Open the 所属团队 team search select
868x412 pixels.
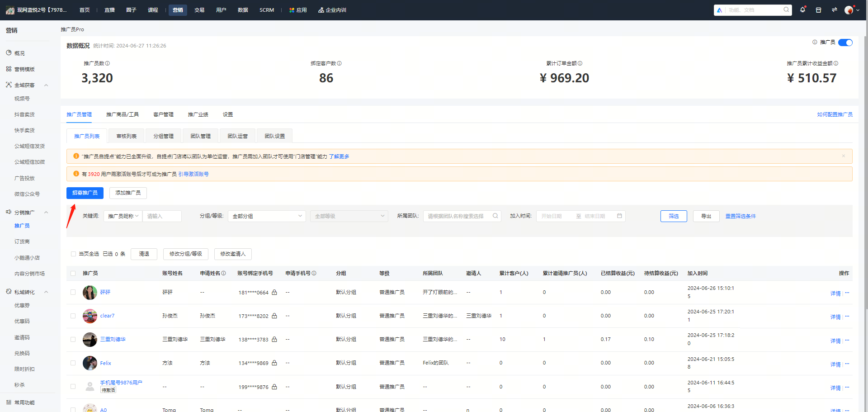coord(462,216)
